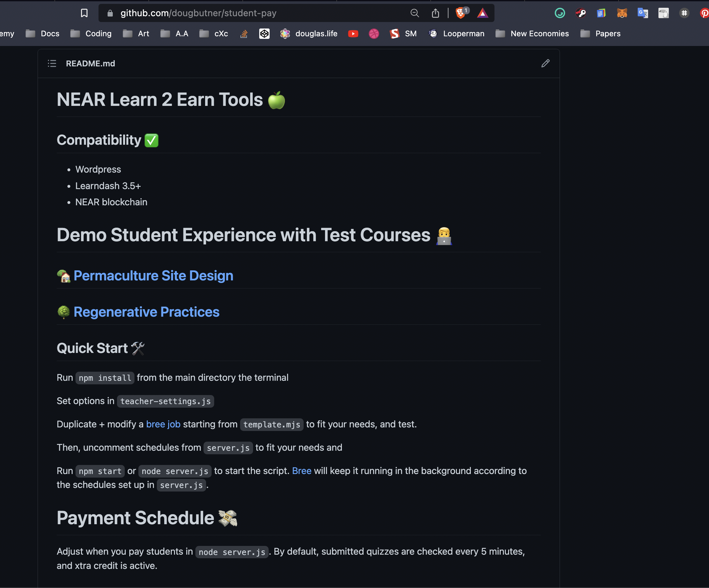Edit README with the pencil icon
Viewport: 709px width, 588px height.
click(545, 63)
